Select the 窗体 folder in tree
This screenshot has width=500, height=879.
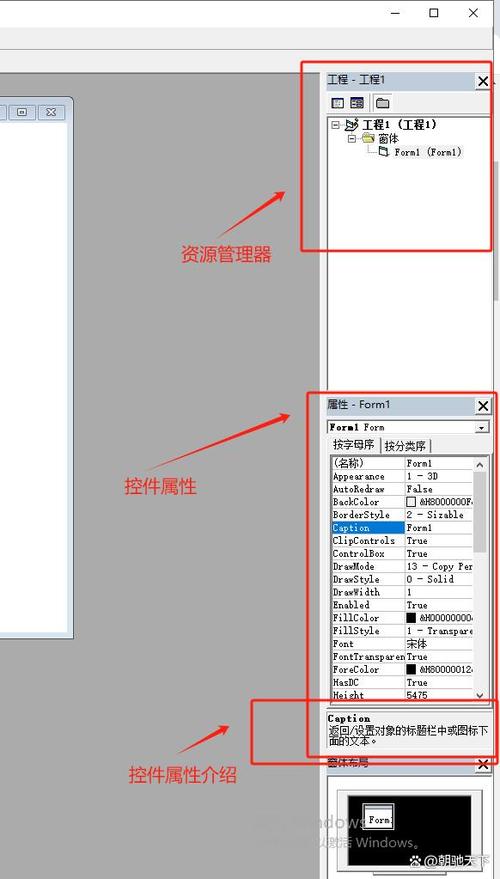click(388, 138)
